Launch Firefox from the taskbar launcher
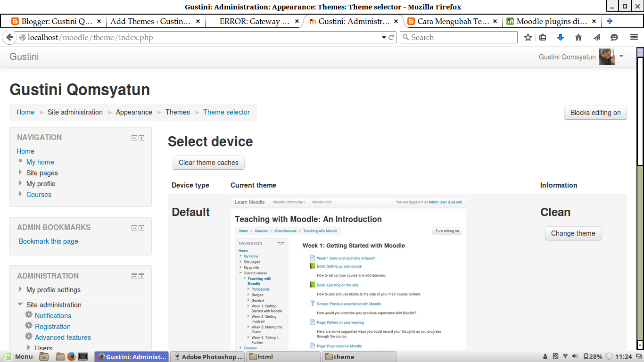This screenshot has width=644, height=362. [72, 356]
